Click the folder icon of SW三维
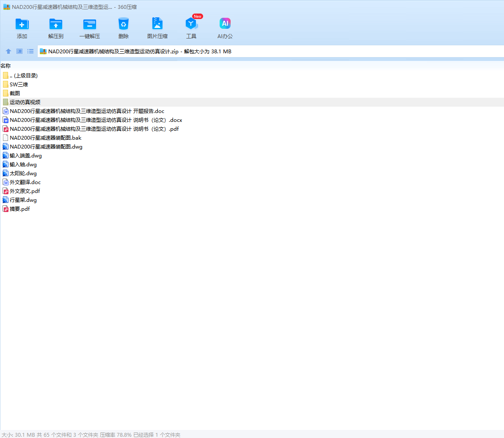The image size is (504, 438). click(6, 84)
